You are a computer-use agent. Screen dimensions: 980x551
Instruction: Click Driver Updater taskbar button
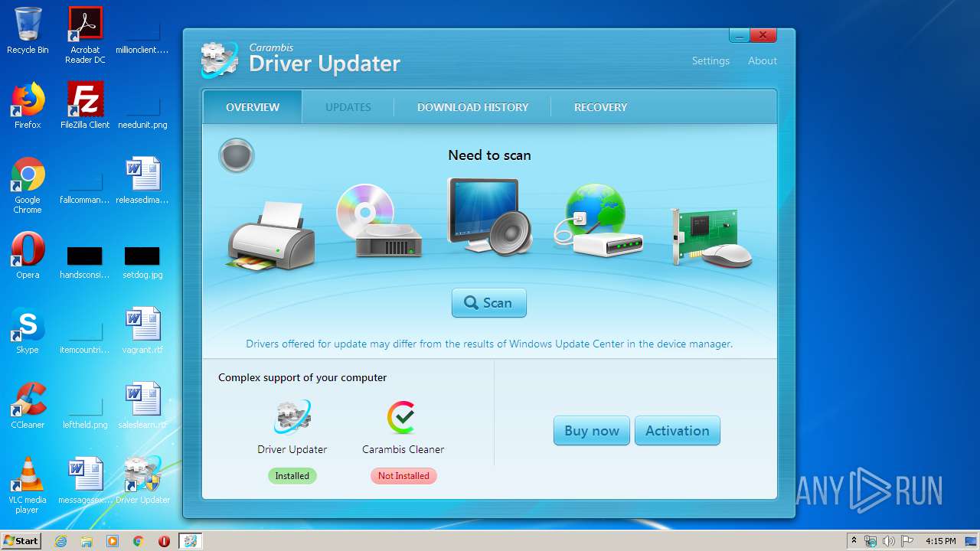point(190,541)
